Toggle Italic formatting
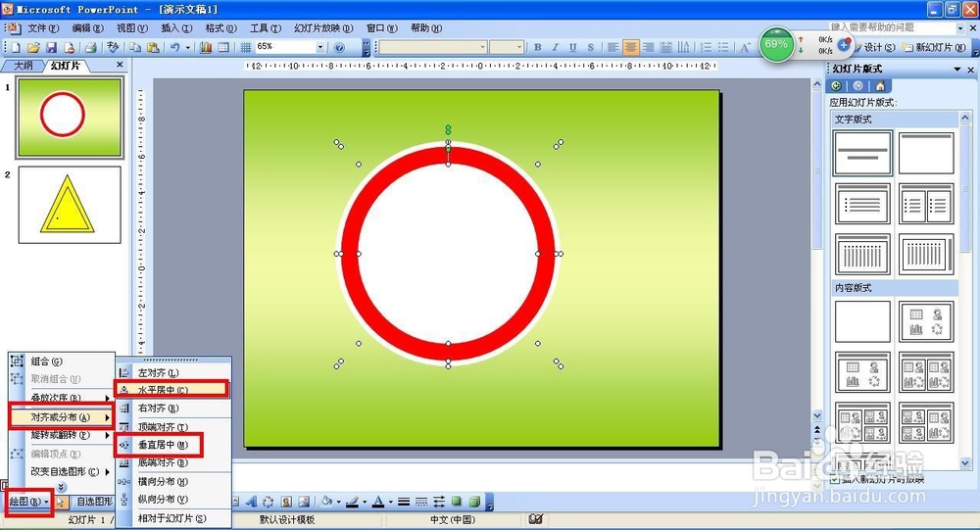This screenshot has width=980, height=530. pos(555,47)
